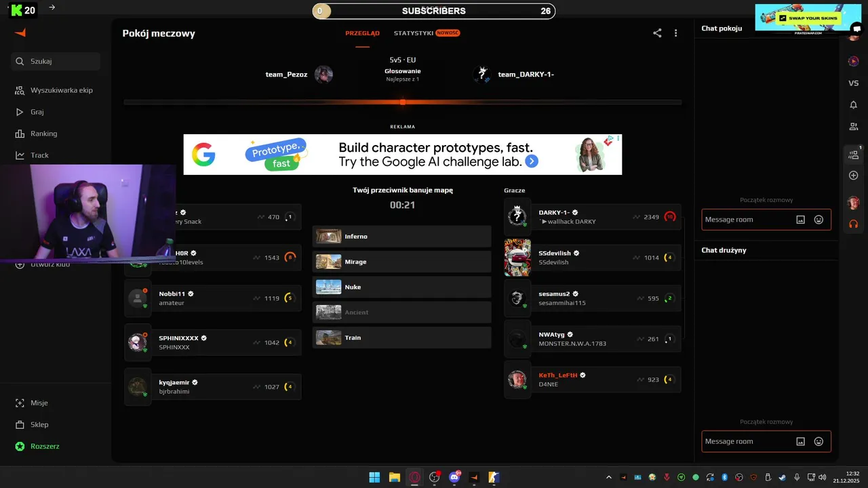Viewport: 868px width, 488px height.
Task: Show hidden tray icons chevron
Action: pyautogui.click(x=608, y=477)
